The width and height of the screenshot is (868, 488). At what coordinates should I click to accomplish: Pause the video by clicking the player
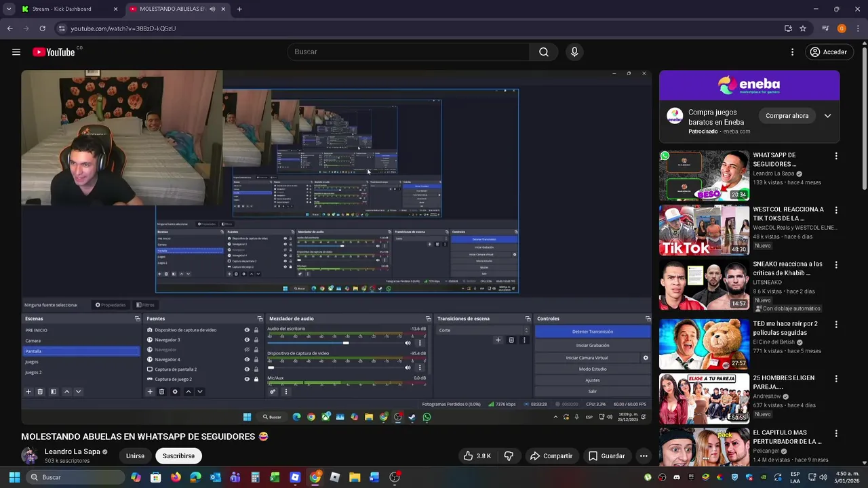click(x=336, y=247)
